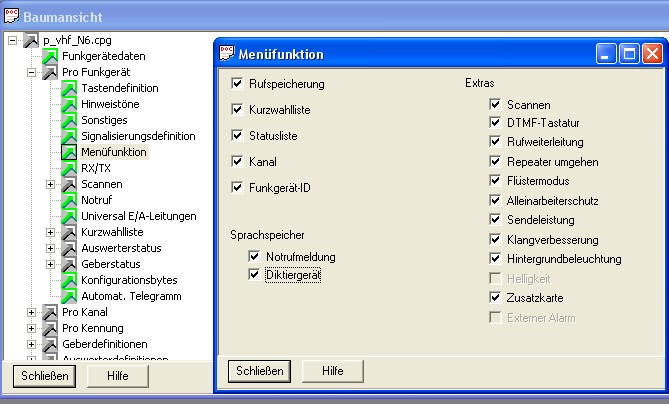Click the RX/TX tree node icon
This screenshot has height=404, width=669.
click(x=70, y=168)
